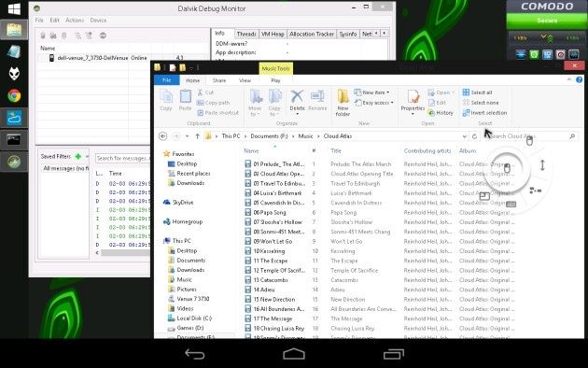Go up one folder level arrow
This screenshot has width=588, height=368.
click(197, 136)
